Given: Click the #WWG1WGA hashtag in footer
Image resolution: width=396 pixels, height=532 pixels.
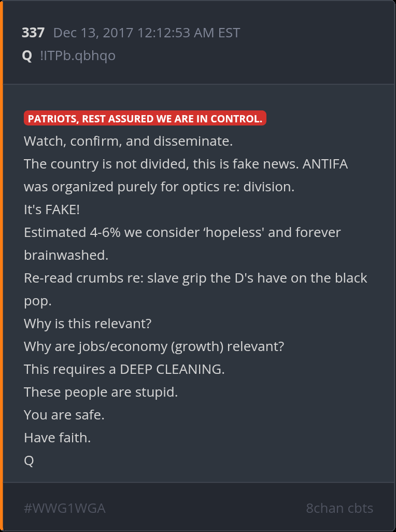Looking at the screenshot, I should (65, 508).
